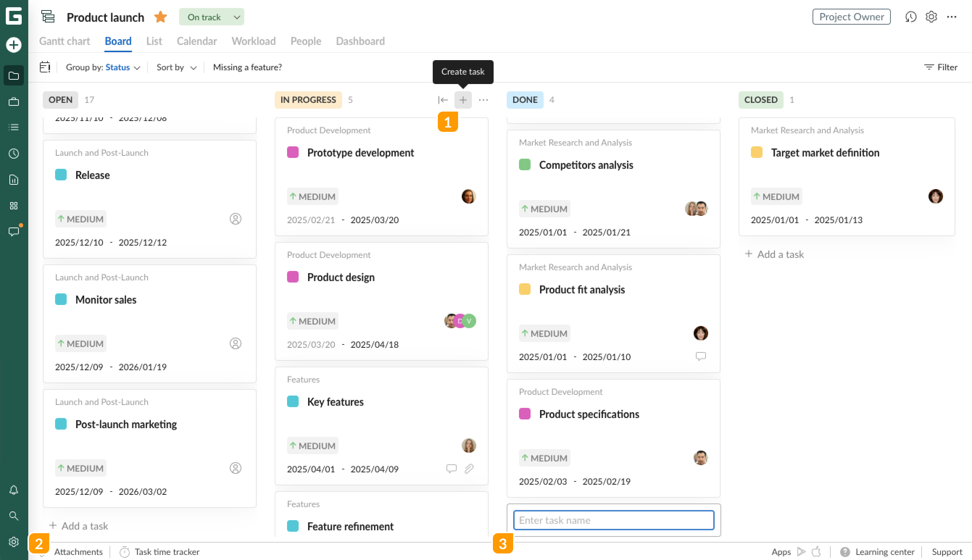The width and height of the screenshot is (972, 560).
Task: Open the chat bubble icon with notification dot
Action: pos(14,231)
